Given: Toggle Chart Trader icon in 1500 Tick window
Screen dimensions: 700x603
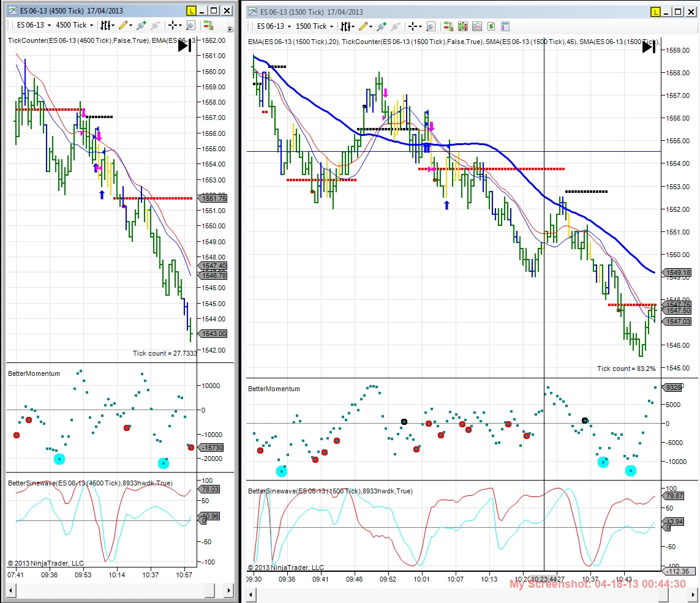Looking at the screenshot, I should click(x=449, y=27).
